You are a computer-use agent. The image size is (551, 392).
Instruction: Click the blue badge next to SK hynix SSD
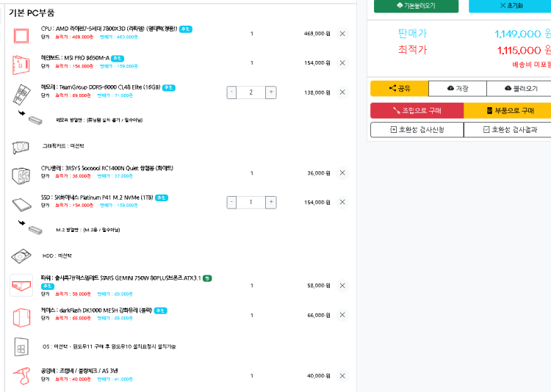(x=162, y=197)
